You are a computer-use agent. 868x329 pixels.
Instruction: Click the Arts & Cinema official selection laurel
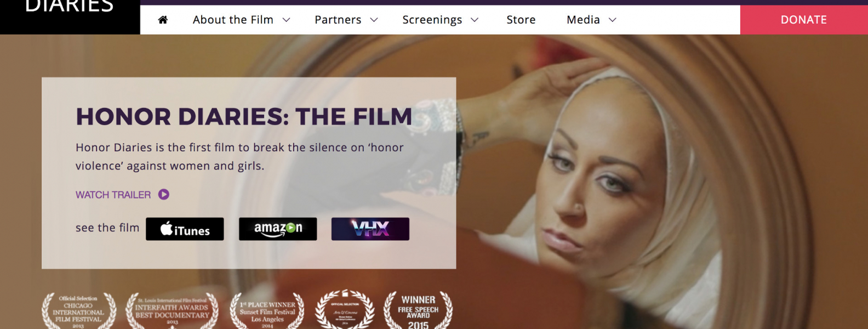[x=344, y=310]
